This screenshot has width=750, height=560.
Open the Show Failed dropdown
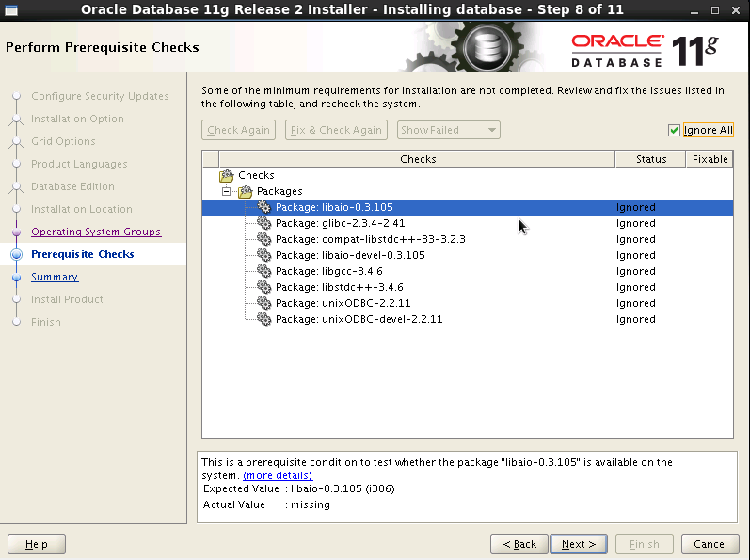(x=449, y=130)
